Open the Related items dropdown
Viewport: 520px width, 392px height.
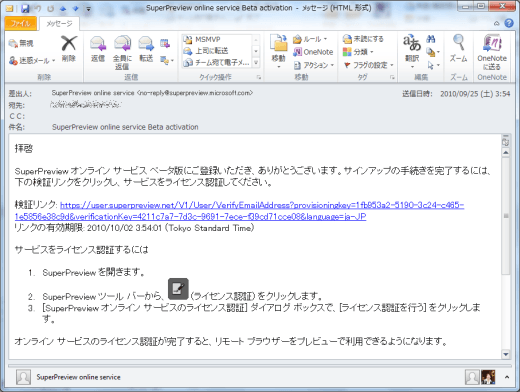(x=433, y=52)
